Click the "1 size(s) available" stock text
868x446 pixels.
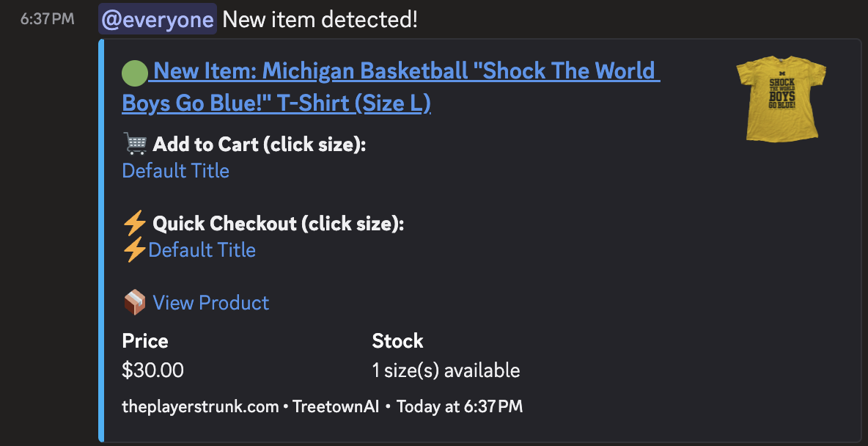tap(446, 370)
